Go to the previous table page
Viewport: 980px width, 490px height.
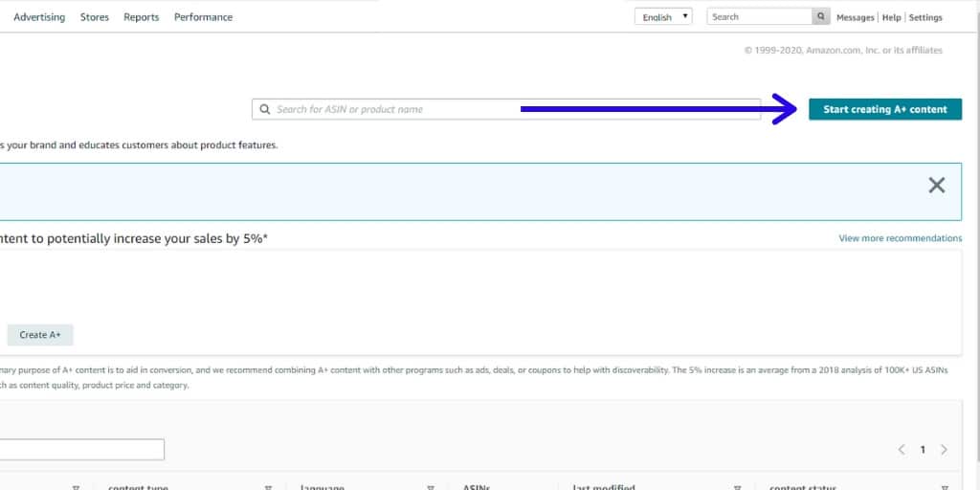pos(902,450)
